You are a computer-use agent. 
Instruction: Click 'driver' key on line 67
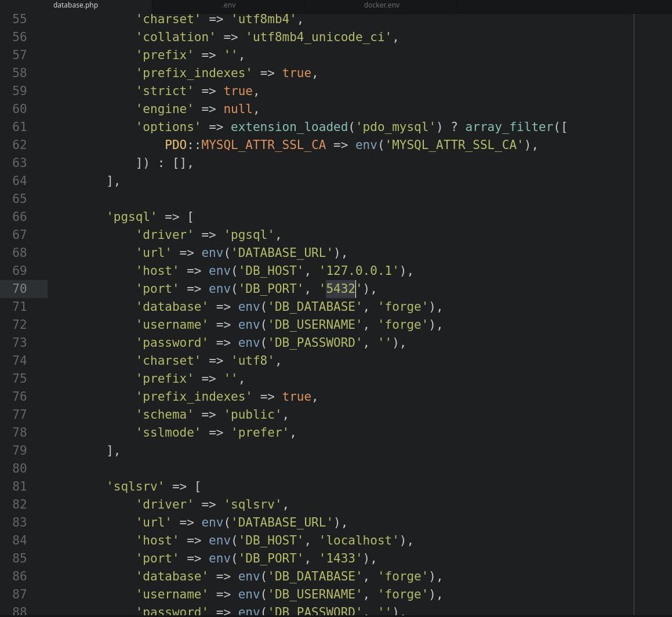coord(165,234)
